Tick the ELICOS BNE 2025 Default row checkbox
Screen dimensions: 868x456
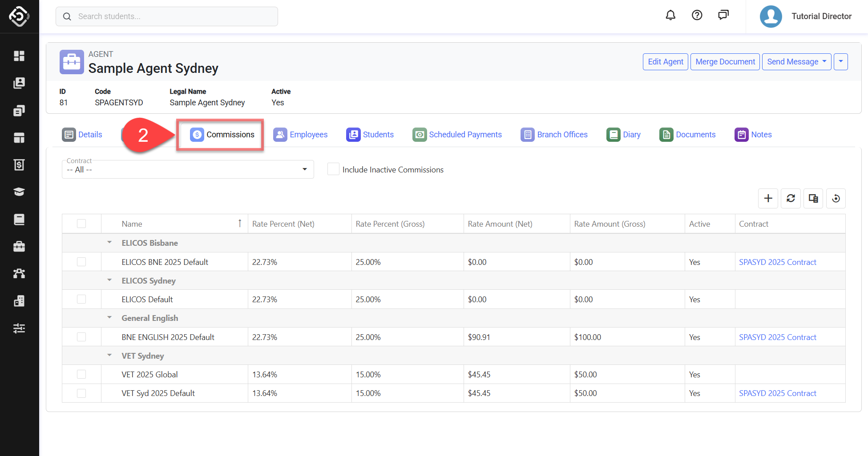81,262
